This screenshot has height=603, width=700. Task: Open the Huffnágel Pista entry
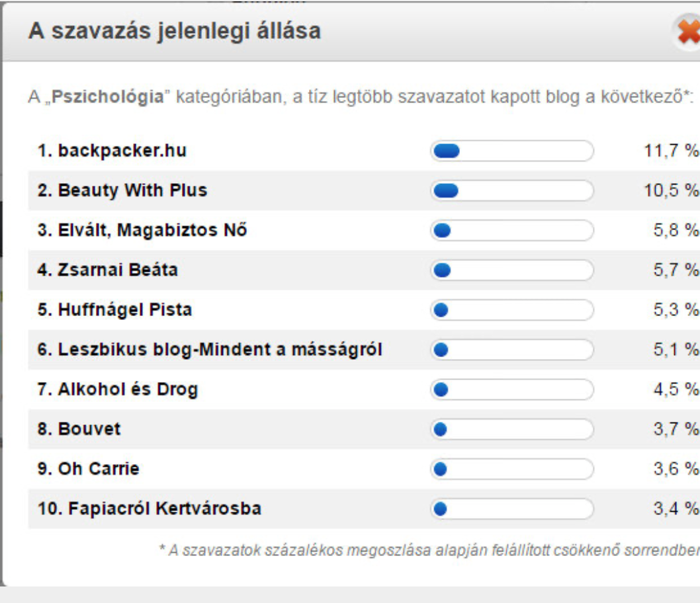click(x=114, y=310)
